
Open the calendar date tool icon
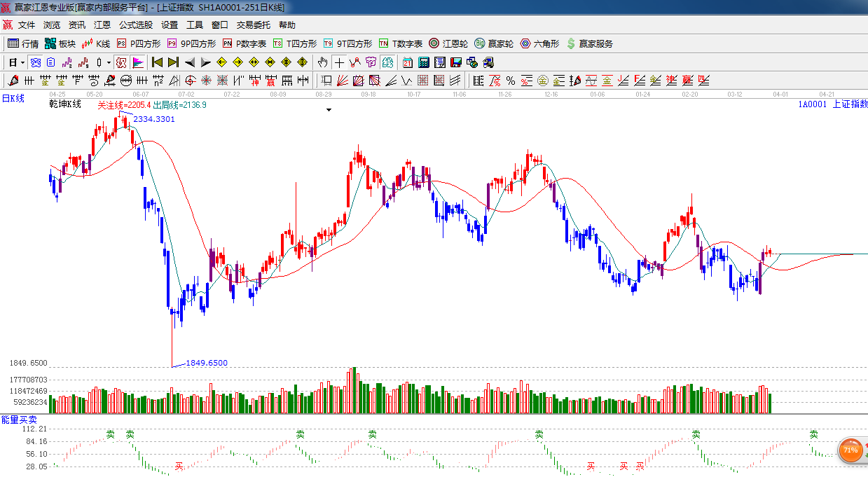point(407,62)
